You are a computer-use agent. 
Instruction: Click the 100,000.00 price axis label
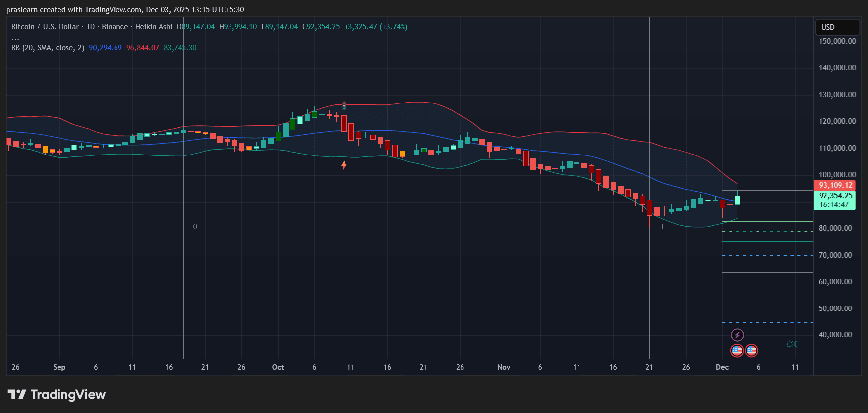837,175
